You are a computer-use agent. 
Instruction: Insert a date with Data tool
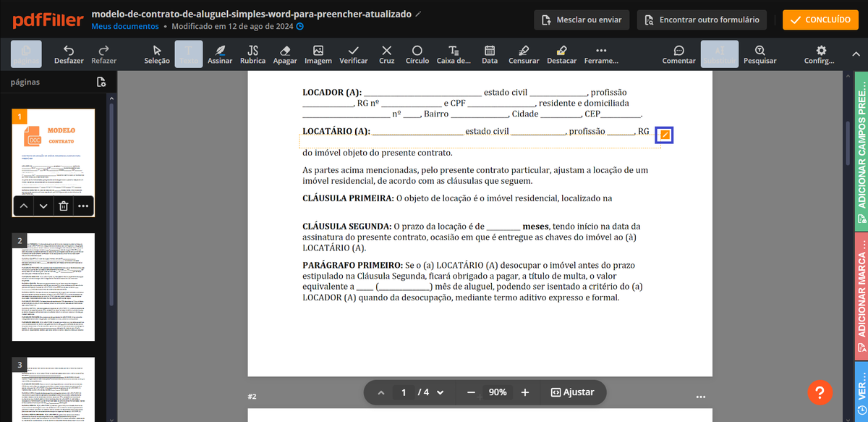click(490, 54)
